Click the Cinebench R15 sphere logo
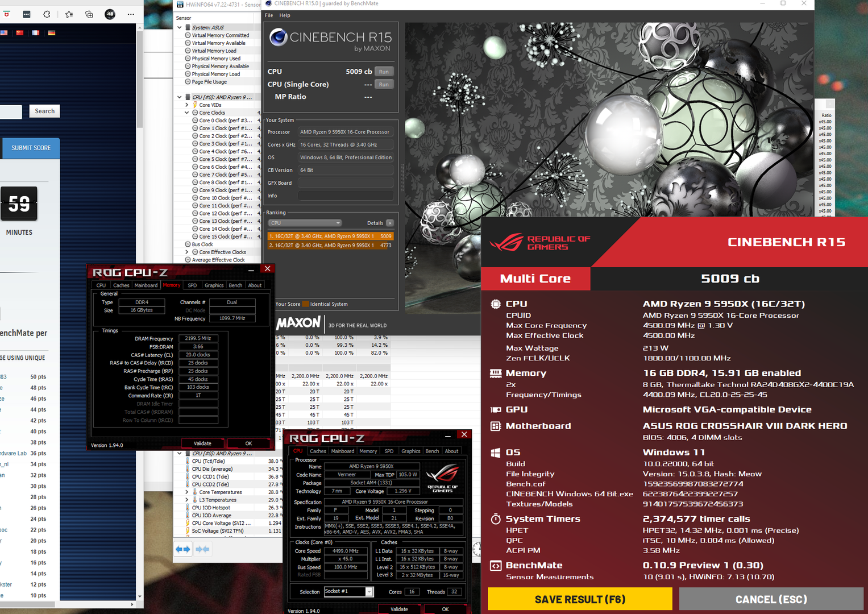 pos(278,38)
